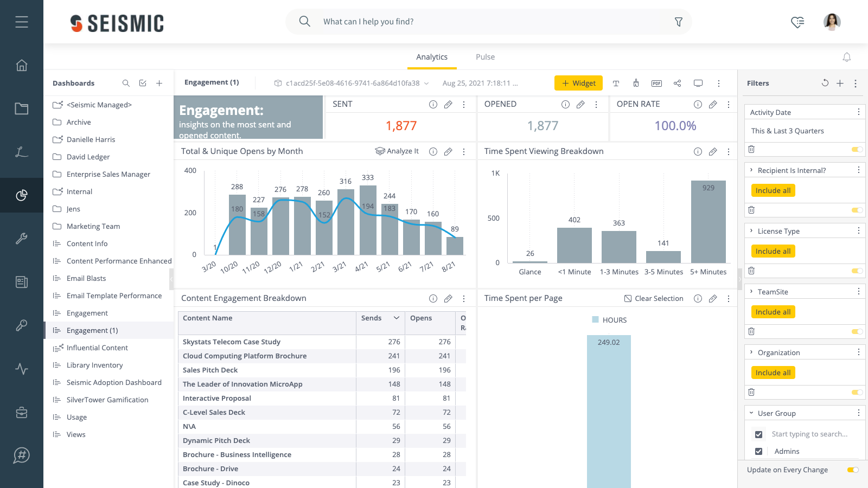This screenshot has height=488, width=868.
Task: Switch to the Pulse tab
Action: pyautogui.click(x=485, y=57)
